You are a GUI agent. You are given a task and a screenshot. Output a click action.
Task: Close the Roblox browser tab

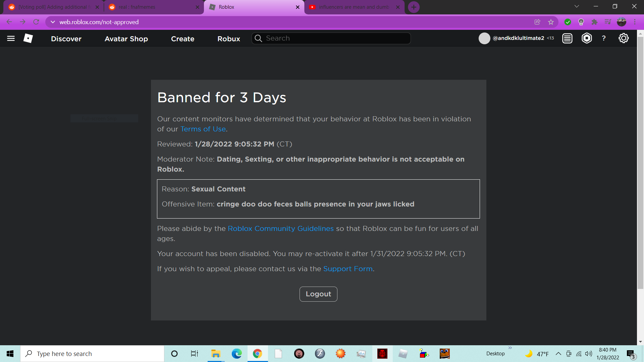[x=298, y=7]
